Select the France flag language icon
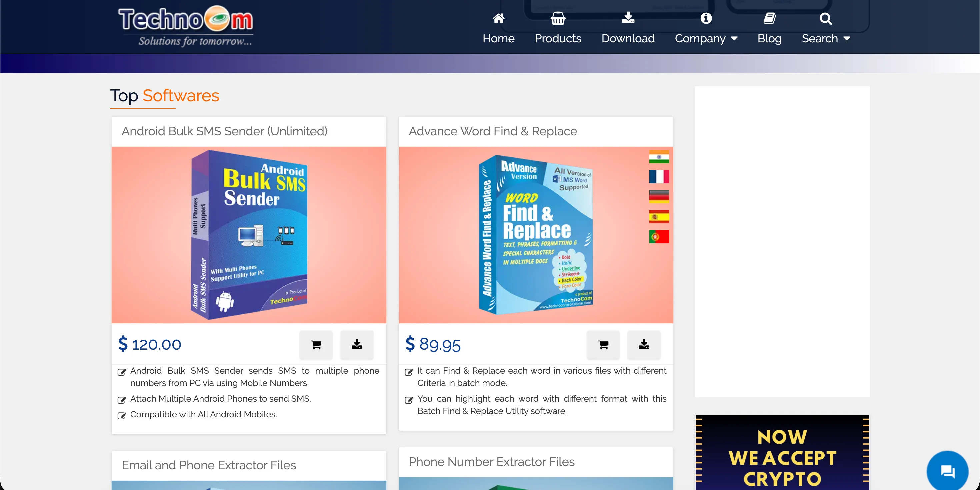The height and width of the screenshot is (490, 980). click(x=659, y=177)
